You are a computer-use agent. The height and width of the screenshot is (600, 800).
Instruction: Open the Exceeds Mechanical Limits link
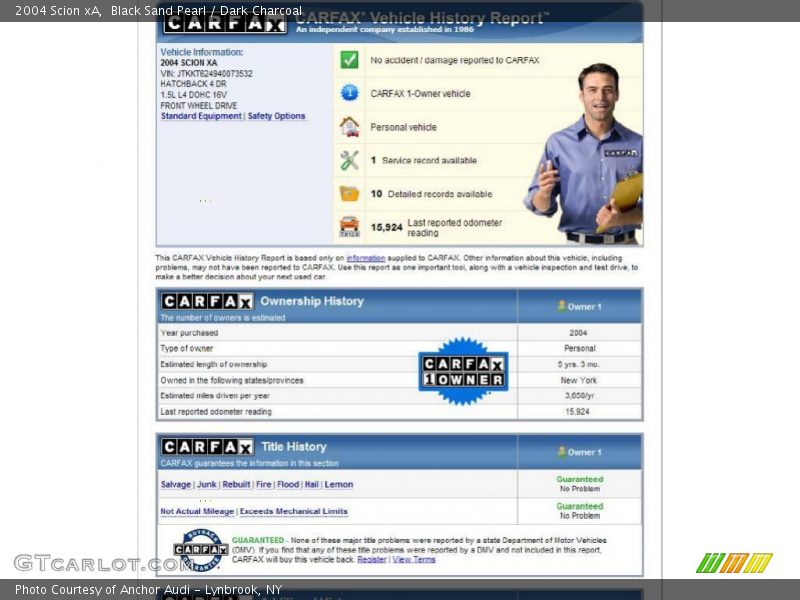(x=294, y=512)
